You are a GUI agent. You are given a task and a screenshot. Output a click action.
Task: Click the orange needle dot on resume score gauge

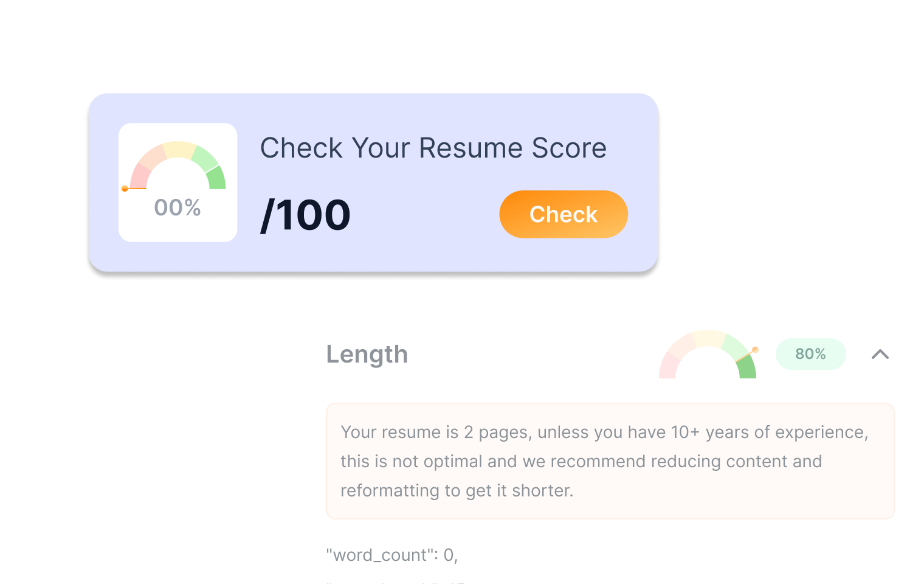[125, 189]
